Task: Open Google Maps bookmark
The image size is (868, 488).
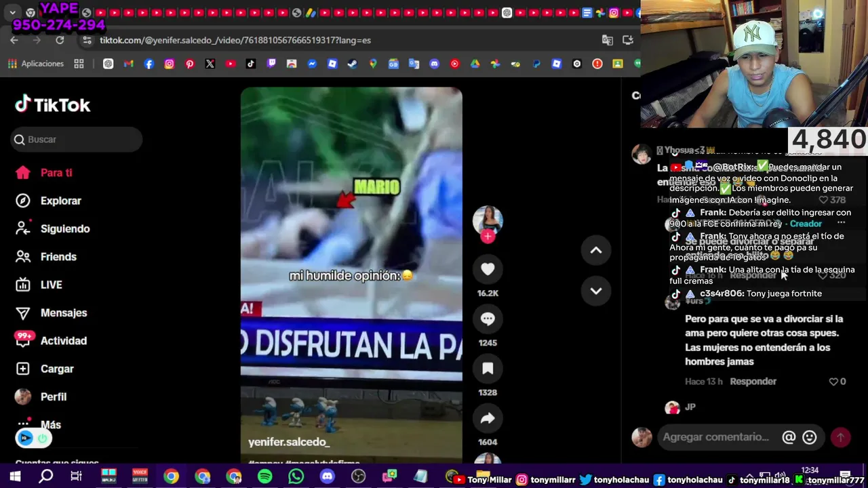Action: pyautogui.click(x=373, y=64)
